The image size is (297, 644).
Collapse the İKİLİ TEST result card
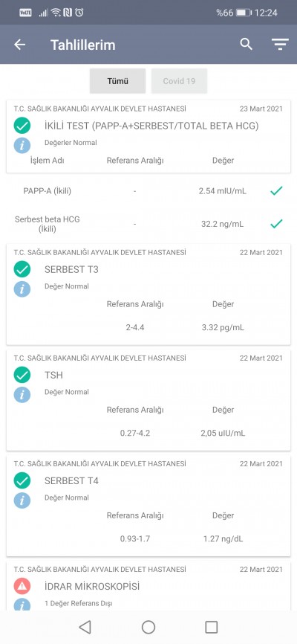[148, 136]
